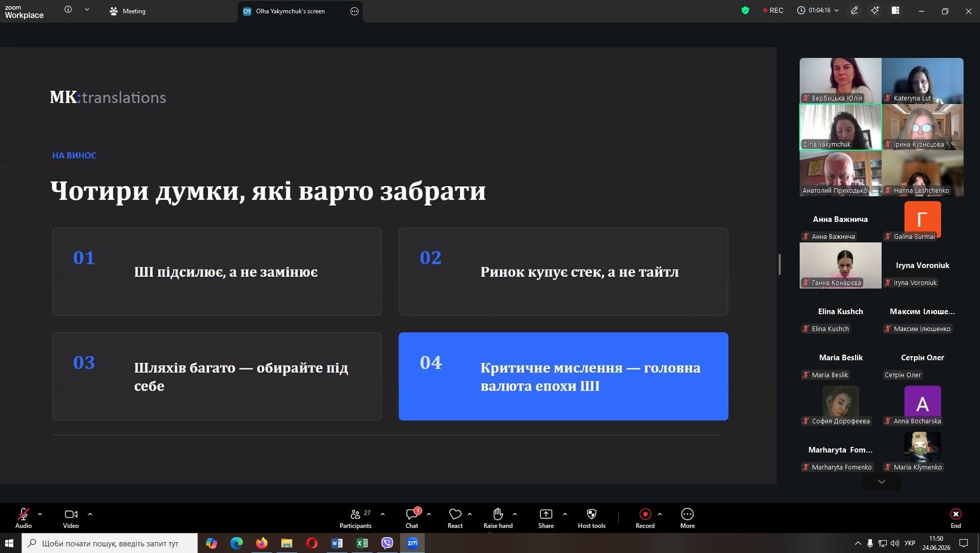980x553 pixels.
Task: Click Raise hand icon
Action: (498, 514)
